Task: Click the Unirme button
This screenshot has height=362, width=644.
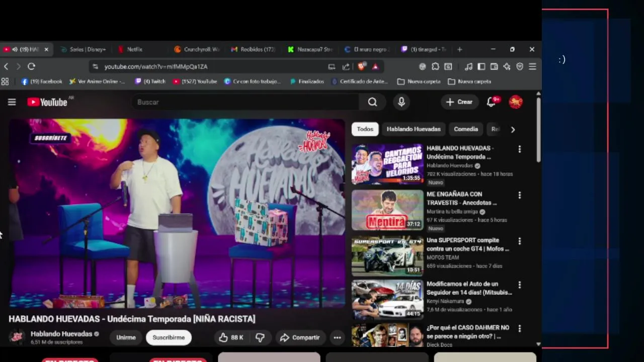Action: 126,337
